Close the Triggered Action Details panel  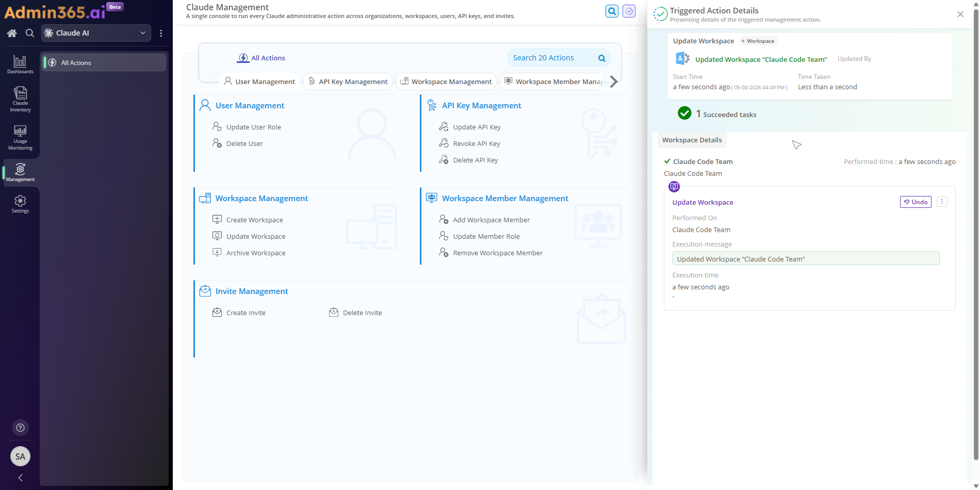960,14
